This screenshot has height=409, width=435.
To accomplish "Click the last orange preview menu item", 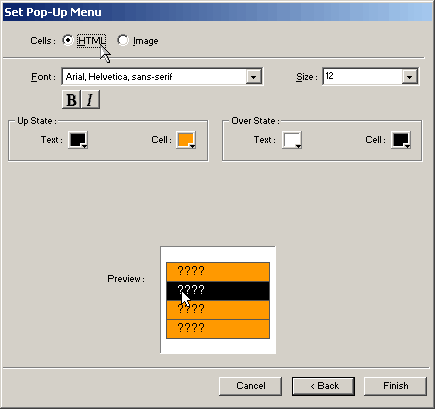I will [x=218, y=329].
